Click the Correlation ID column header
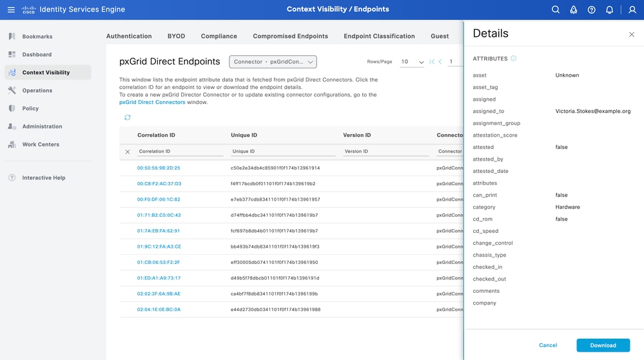 point(156,135)
